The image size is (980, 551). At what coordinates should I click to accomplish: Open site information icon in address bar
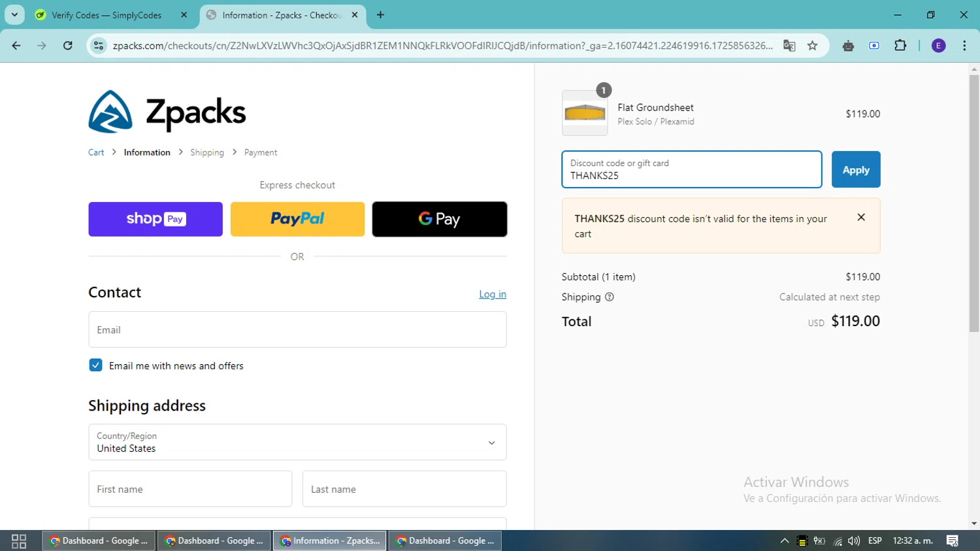tap(99, 46)
